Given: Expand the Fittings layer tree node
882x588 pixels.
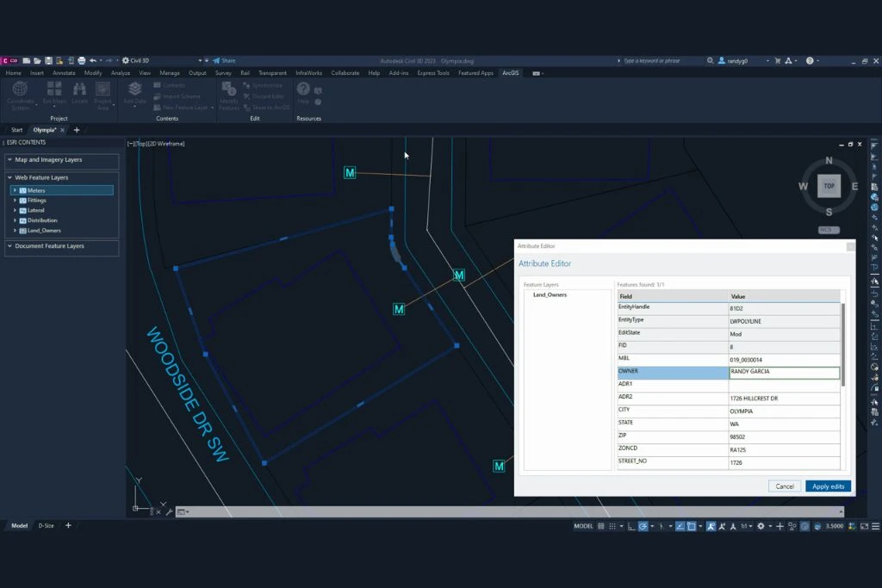Looking at the screenshot, I should pyautogui.click(x=15, y=200).
